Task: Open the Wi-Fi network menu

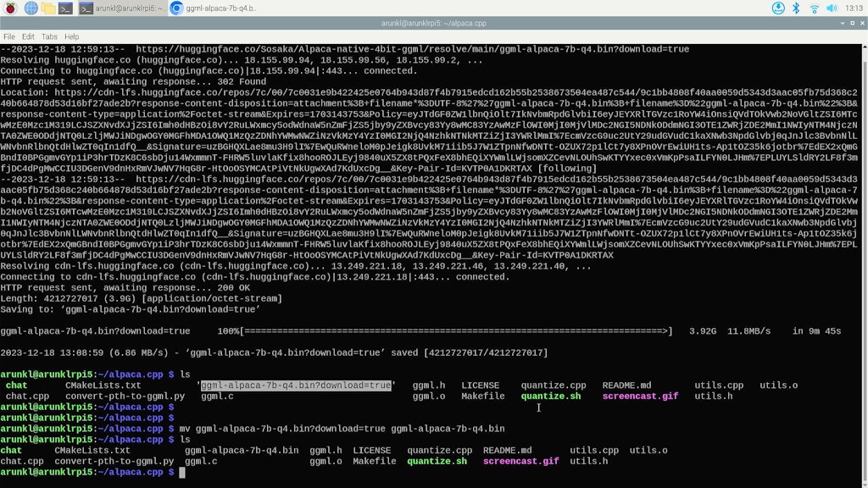Action: [814, 8]
